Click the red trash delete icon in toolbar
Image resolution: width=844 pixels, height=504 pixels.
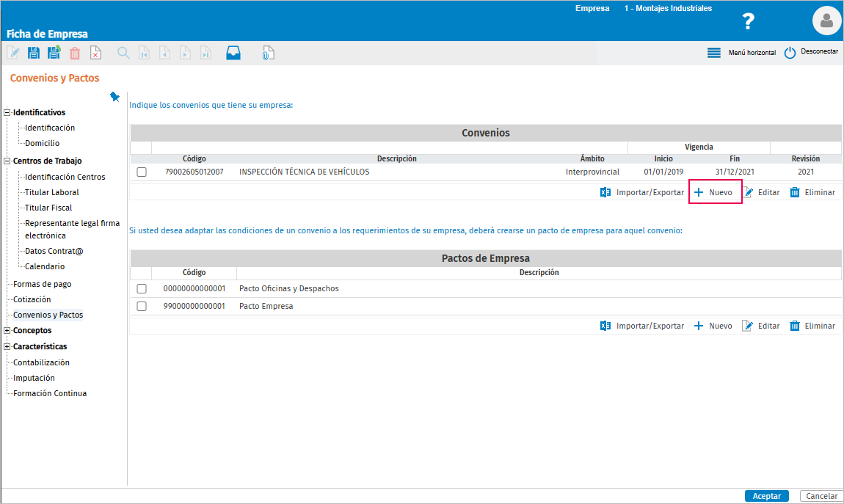tap(75, 53)
